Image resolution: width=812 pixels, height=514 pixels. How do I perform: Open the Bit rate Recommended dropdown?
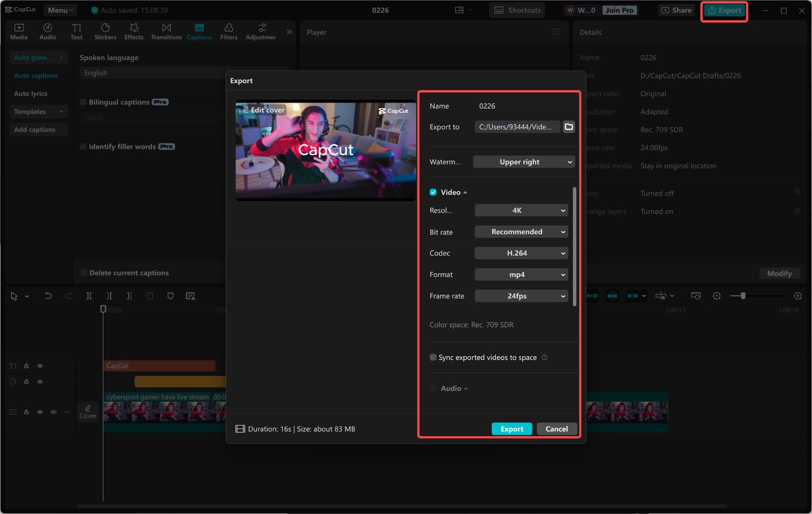[x=521, y=232]
